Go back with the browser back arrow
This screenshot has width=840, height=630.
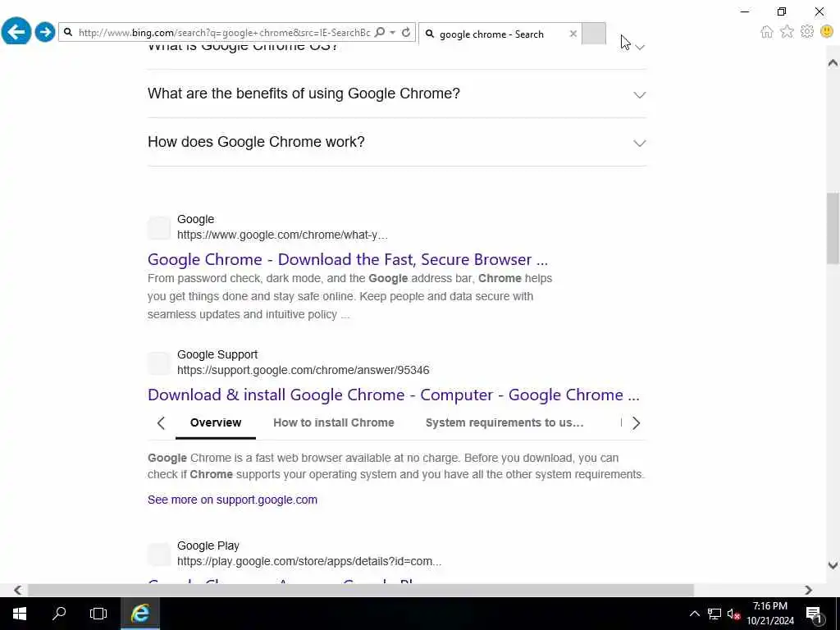tap(16, 32)
